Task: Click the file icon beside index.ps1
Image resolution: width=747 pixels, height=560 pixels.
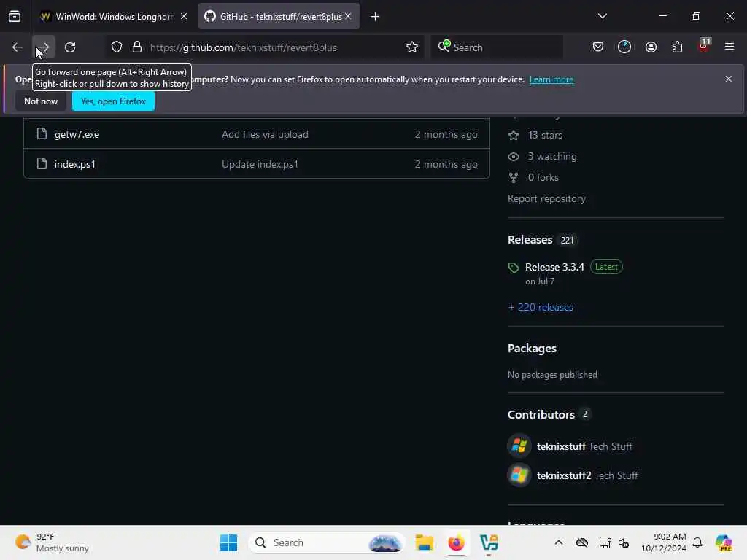Action: point(42,164)
